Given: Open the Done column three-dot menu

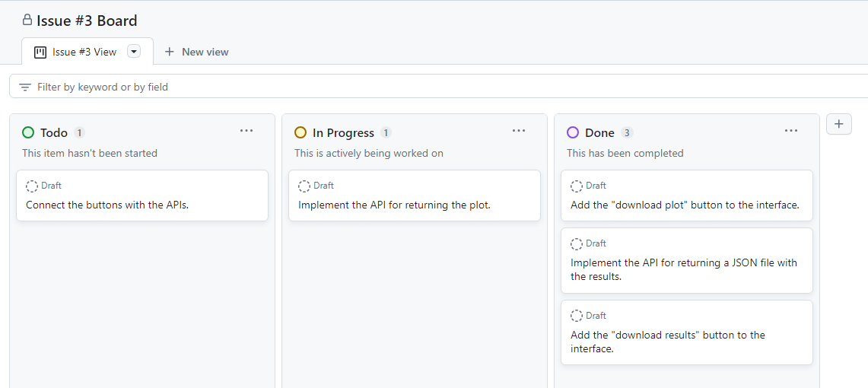Looking at the screenshot, I should 791,131.
